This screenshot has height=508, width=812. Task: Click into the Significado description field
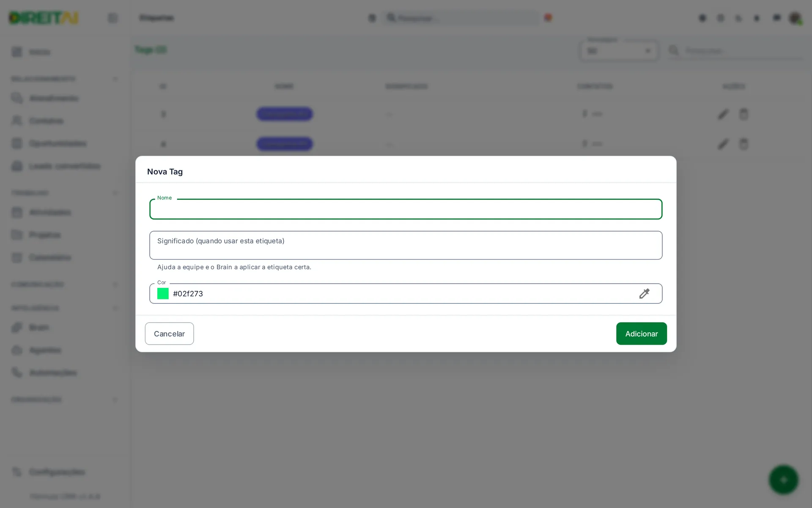(406, 245)
